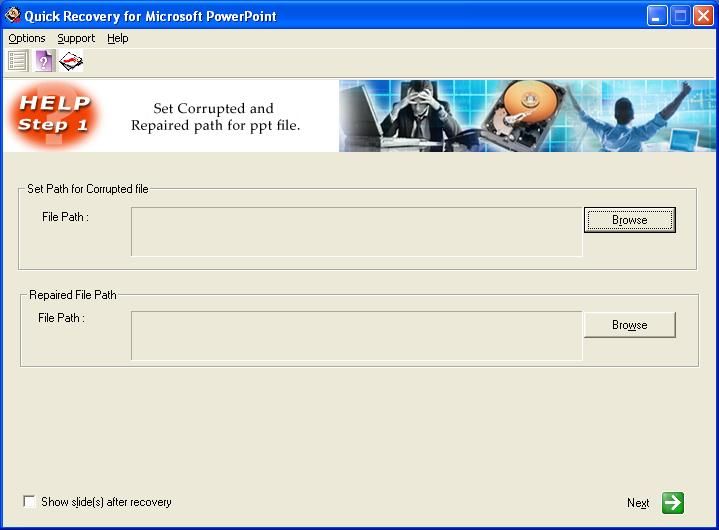The image size is (719, 530).
Task: Click the corrupted file path field
Action: pyautogui.click(x=357, y=232)
